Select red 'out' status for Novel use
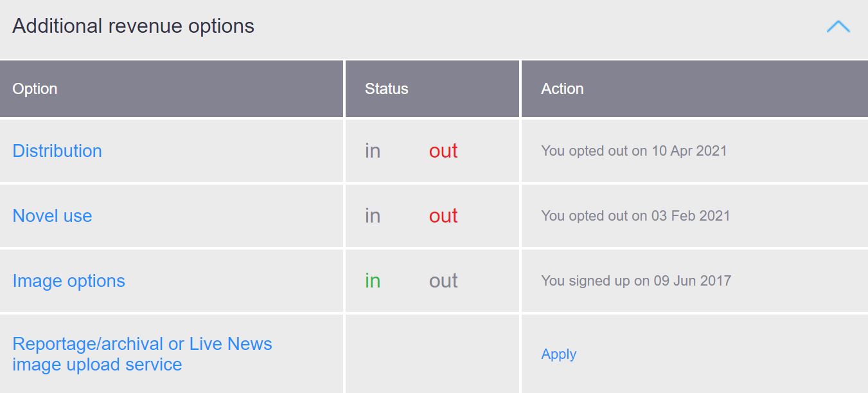Screen dimensions: 868x393 (443, 215)
